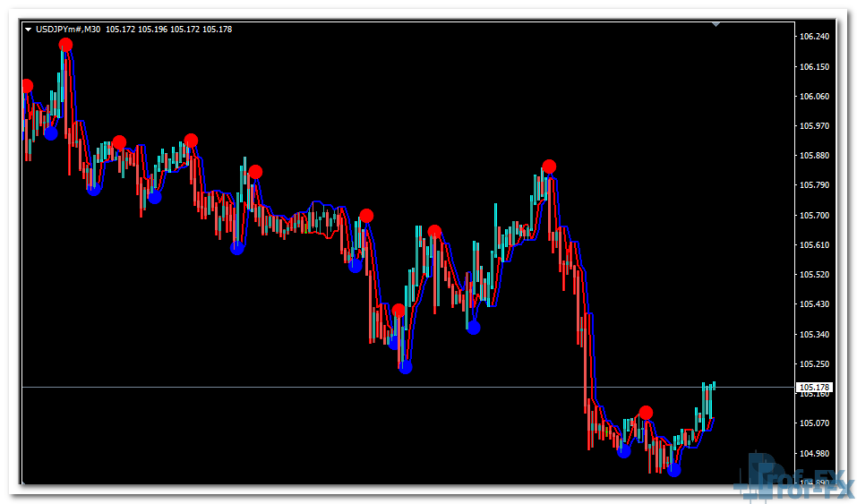Click the Prof-FX watermark logo

[793, 474]
